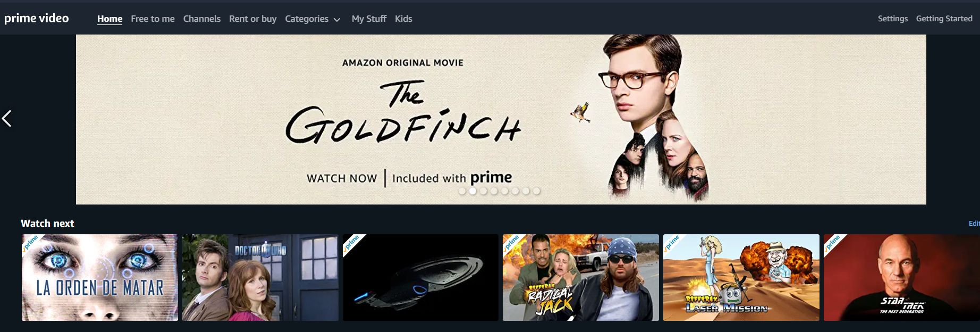Click the prime video logo
This screenshot has width=980, height=332.
(x=37, y=19)
